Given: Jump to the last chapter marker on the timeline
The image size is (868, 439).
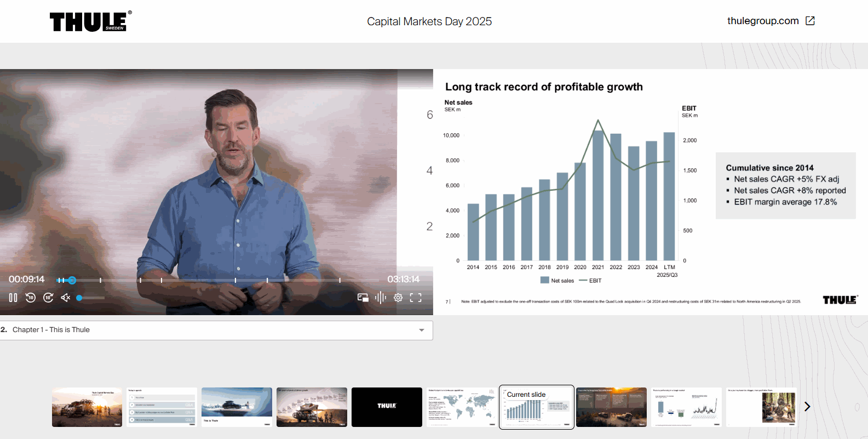Looking at the screenshot, I should (x=340, y=280).
